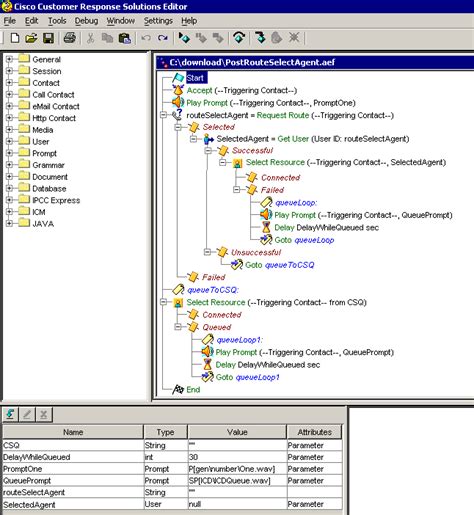
Task: Select the Start step in script
Action: click(x=196, y=78)
